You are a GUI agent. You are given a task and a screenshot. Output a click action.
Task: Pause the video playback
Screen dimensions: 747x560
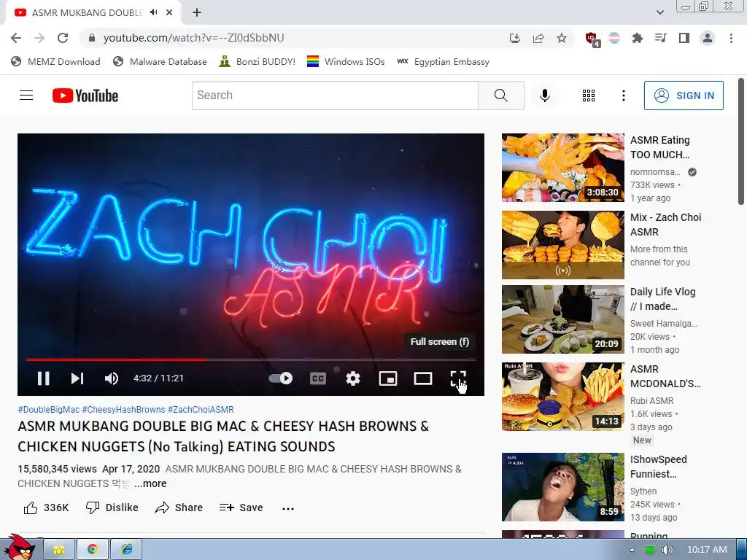pos(43,378)
